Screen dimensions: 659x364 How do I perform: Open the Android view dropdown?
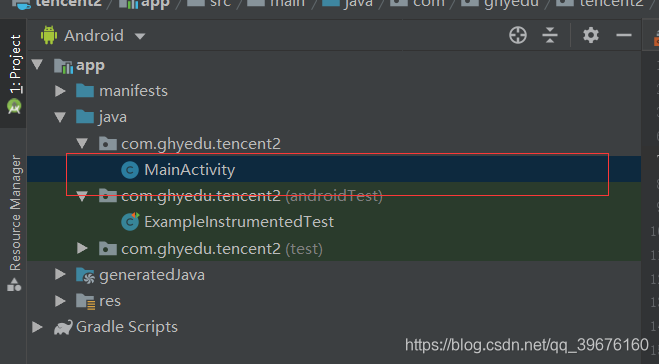140,36
